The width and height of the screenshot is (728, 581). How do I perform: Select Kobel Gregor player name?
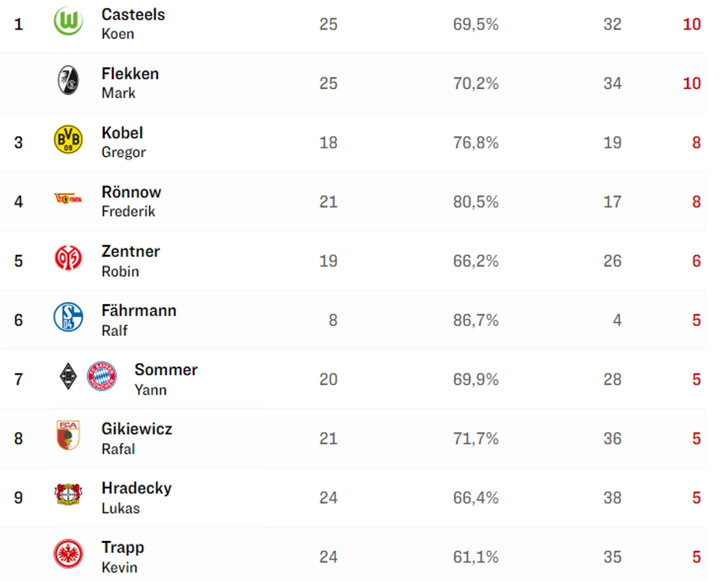pos(124,142)
